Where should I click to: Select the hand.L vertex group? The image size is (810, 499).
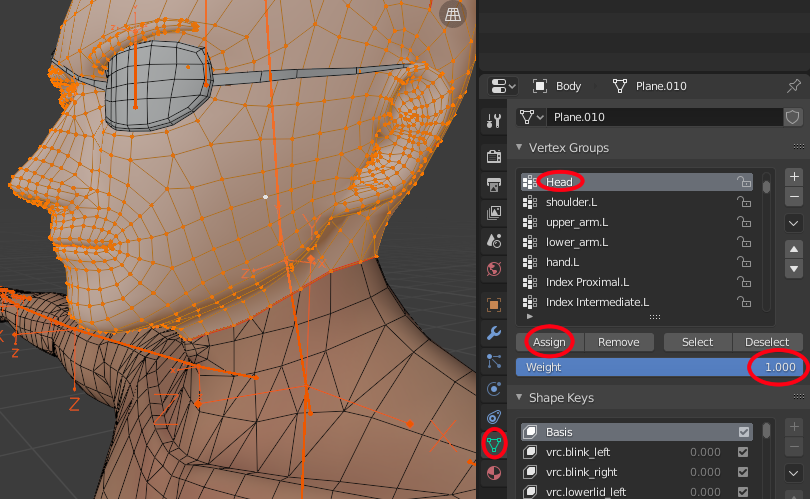coord(636,262)
